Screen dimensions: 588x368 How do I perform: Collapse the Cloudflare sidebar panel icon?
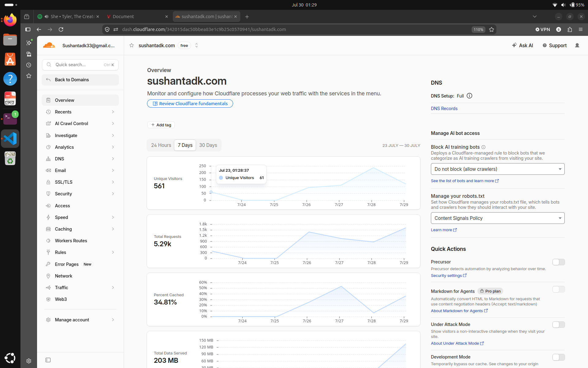[48, 360]
